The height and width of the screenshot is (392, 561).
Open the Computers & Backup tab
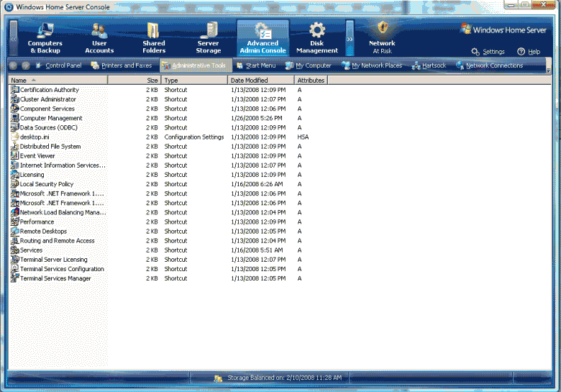(45, 38)
